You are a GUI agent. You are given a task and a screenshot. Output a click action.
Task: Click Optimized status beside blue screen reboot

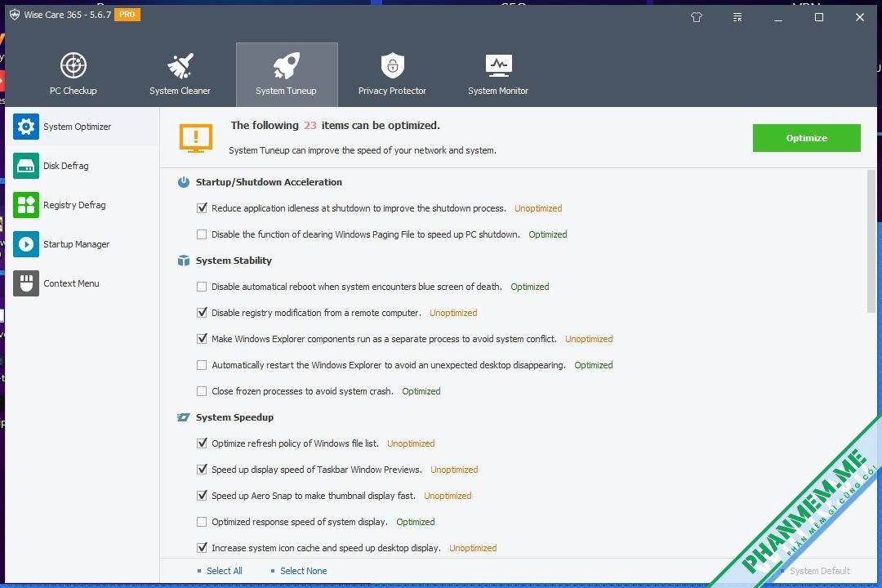point(530,287)
